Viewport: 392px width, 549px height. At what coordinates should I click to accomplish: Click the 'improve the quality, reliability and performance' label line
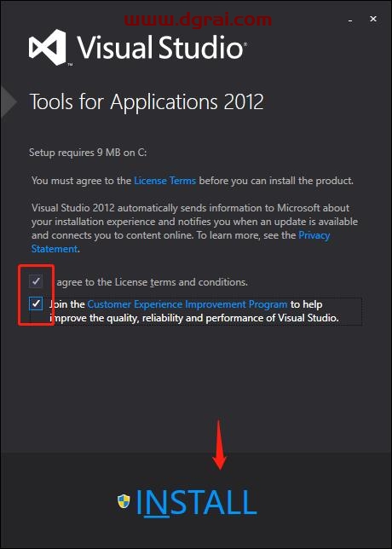[194, 318]
